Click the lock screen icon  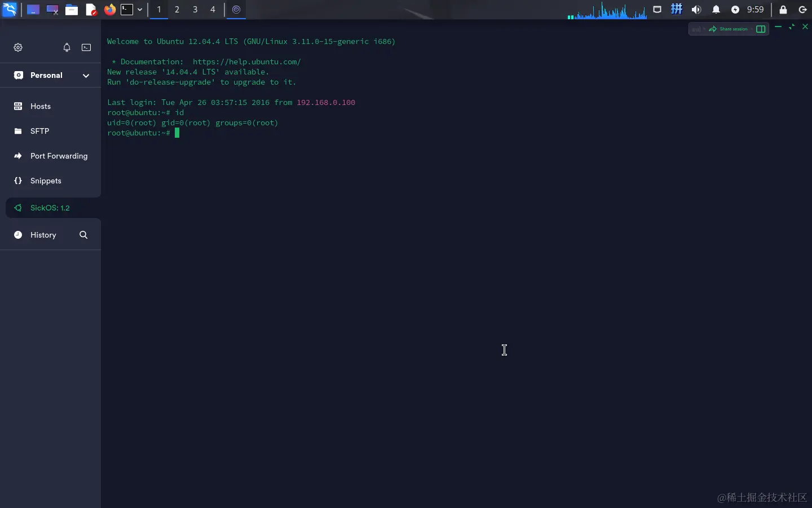pos(783,10)
